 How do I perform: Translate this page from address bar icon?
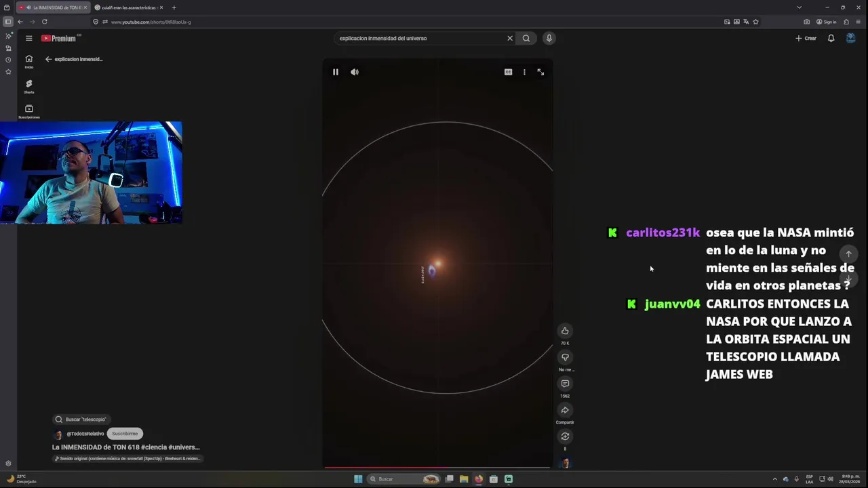click(x=746, y=22)
